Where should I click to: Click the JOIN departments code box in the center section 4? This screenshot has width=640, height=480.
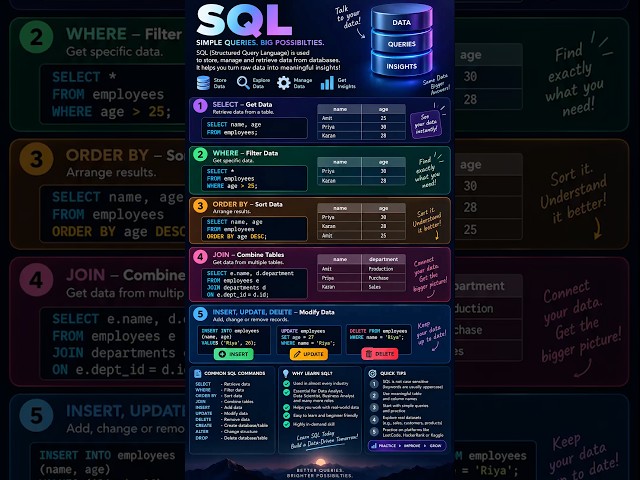pyautogui.click(x=254, y=284)
